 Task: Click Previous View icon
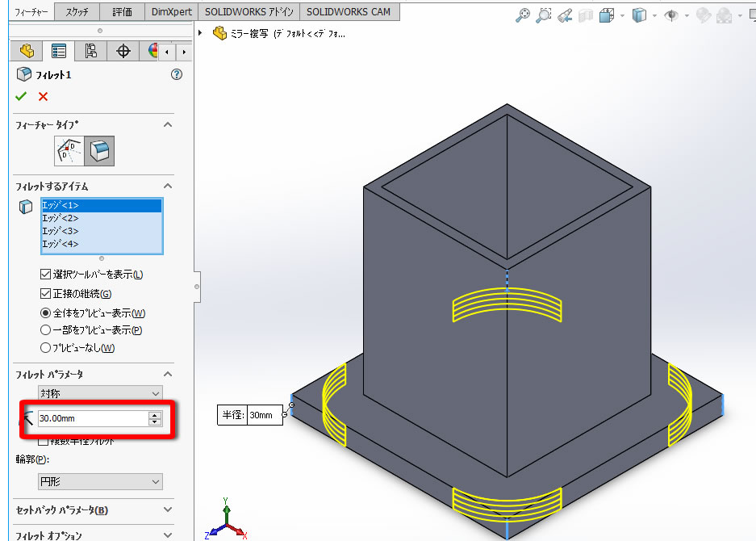[565, 15]
